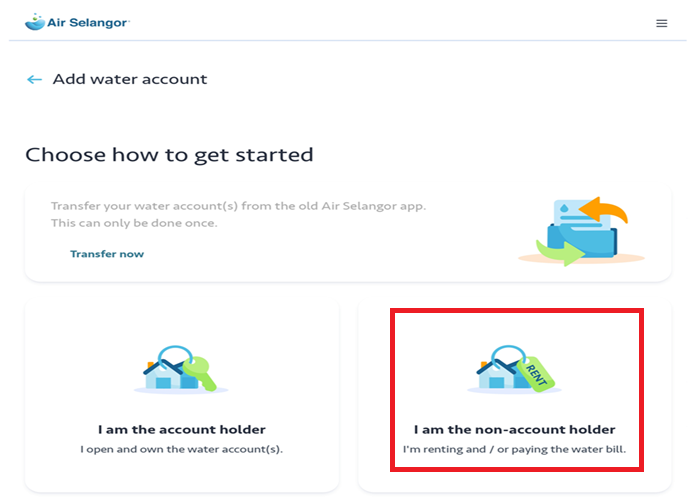Click the 'Choose how to get started' heading
Screen dimensions: 700x500
[169, 155]
